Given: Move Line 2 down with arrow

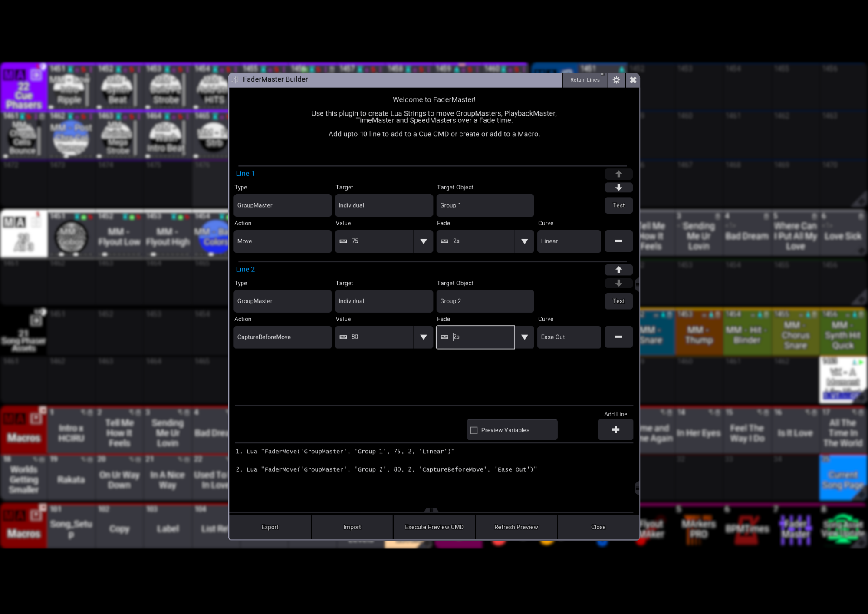Looking at the screenshot, I should (618, 283).
